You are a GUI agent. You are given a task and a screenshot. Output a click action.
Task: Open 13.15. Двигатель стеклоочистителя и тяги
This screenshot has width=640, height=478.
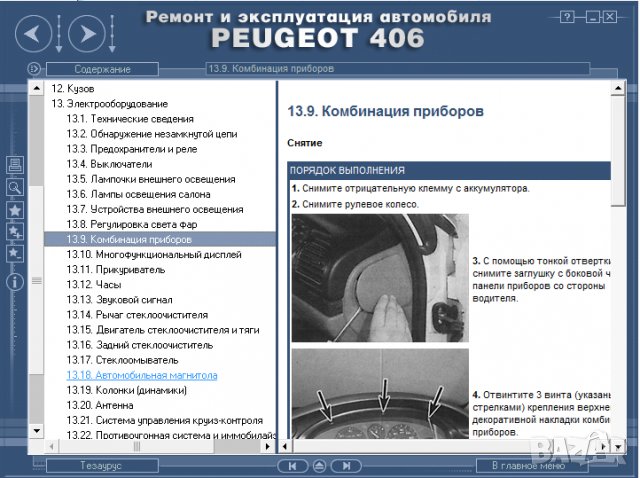tap(163, 330)
